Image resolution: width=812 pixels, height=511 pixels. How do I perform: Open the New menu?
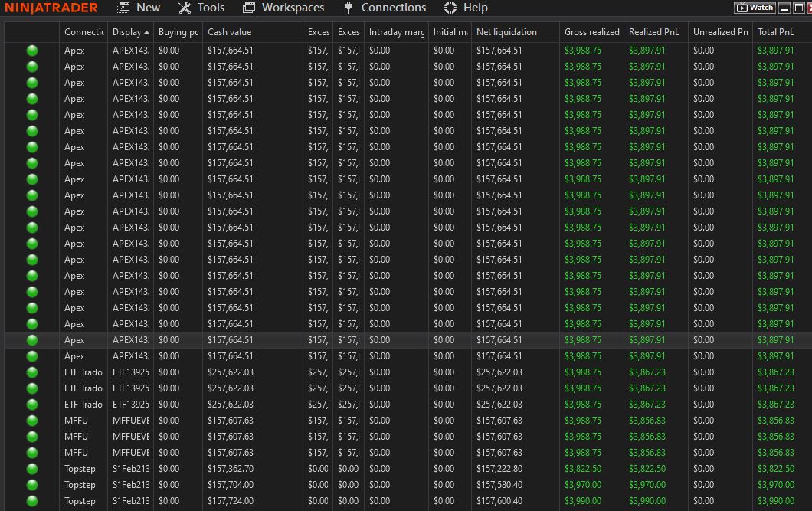click(x=139, y=8)
